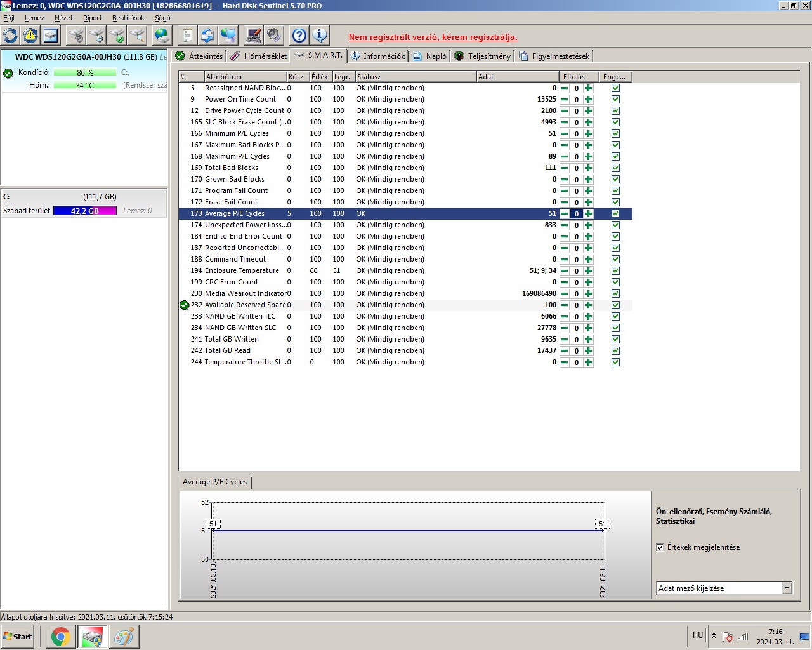Viewport: 812px width, 650px height.
Task: Open help via the question mark icon
Action: [299, 36]
